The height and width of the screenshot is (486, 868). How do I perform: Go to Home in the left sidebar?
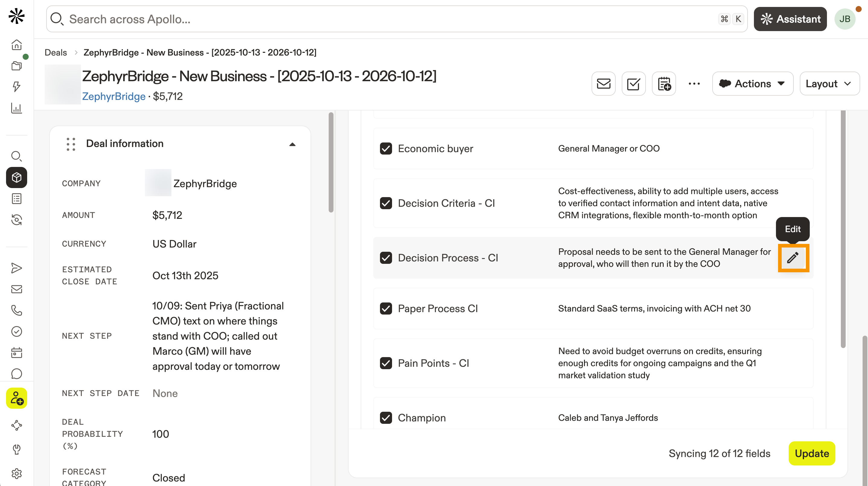pos(17,45)
